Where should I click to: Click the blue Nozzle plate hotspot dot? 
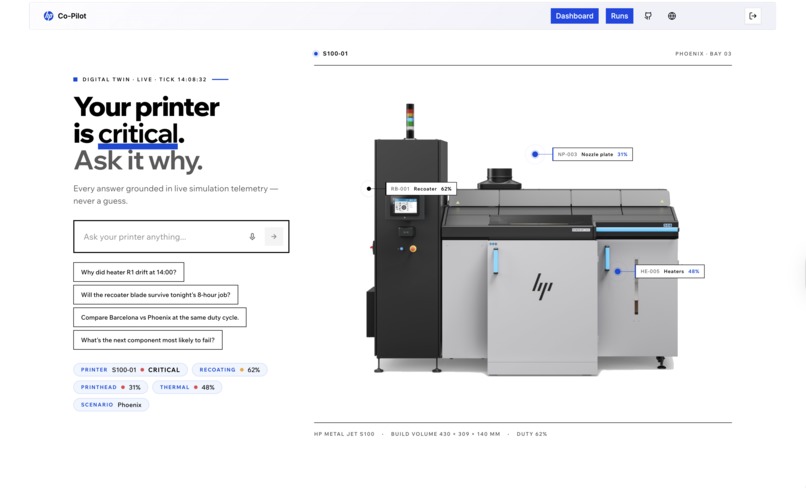coord(535,154)
